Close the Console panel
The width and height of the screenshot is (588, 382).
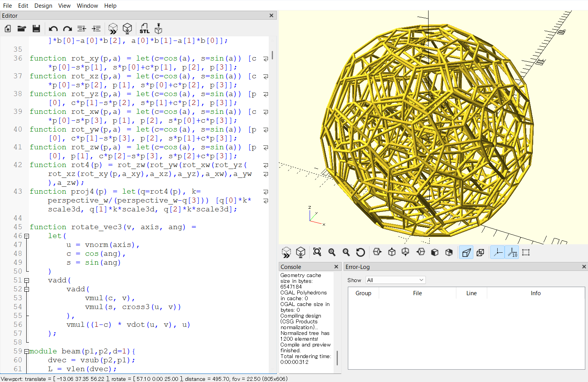[336, 267]
